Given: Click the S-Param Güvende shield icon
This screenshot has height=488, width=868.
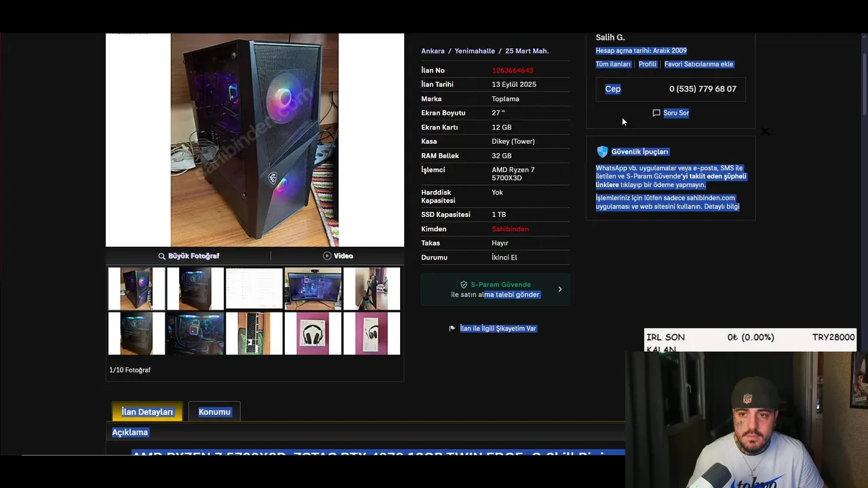Looking at the screenshot, I should click(464, 285).
